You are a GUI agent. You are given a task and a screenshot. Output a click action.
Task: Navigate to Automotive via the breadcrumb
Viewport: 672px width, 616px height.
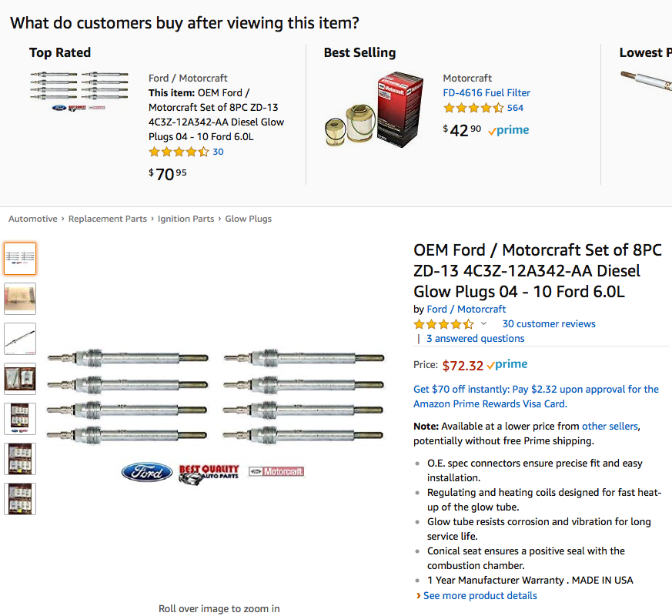(32, 219)
